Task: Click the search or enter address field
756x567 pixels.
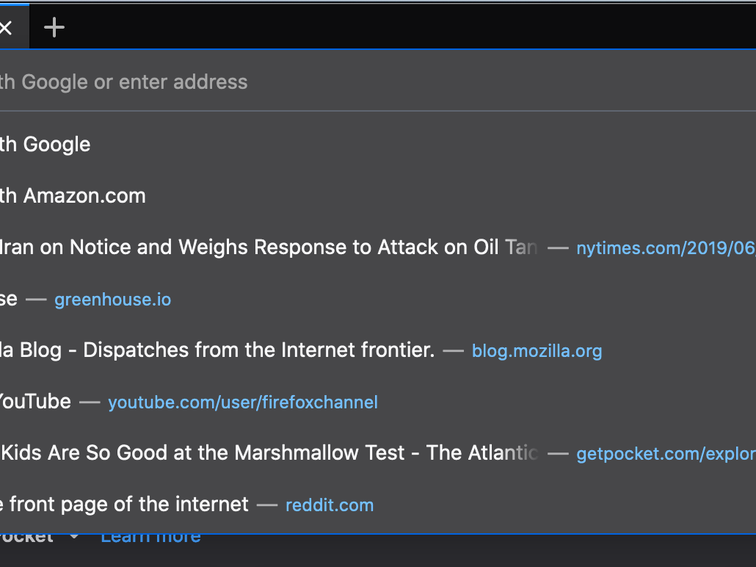Action: click(x=300, y=82)
